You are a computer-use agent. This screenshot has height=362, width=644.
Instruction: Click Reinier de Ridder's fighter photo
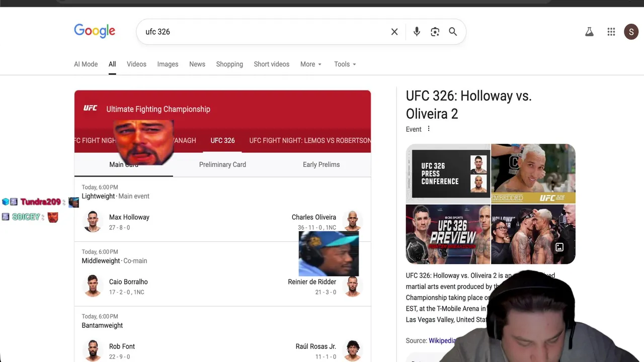click(x=353, y=286)
